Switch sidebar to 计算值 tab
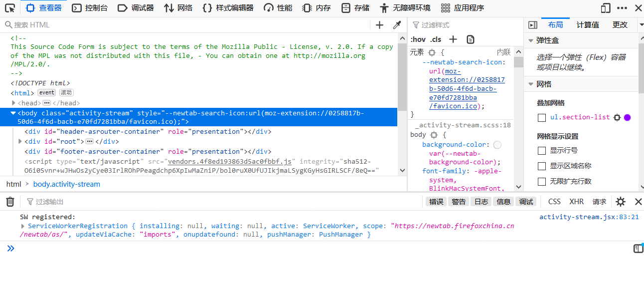The height and width of the screenshot is (307, 644). [588, 25]
